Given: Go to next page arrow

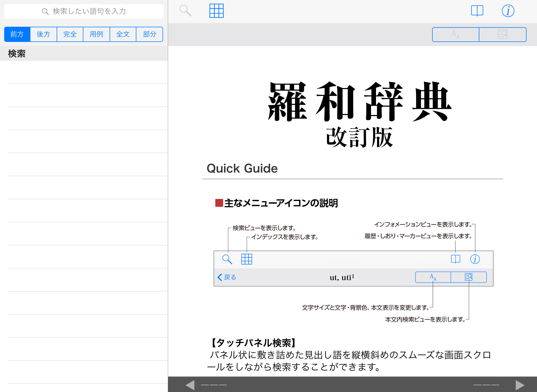Looking at the screenshot, I should click(x=520, y=385).
